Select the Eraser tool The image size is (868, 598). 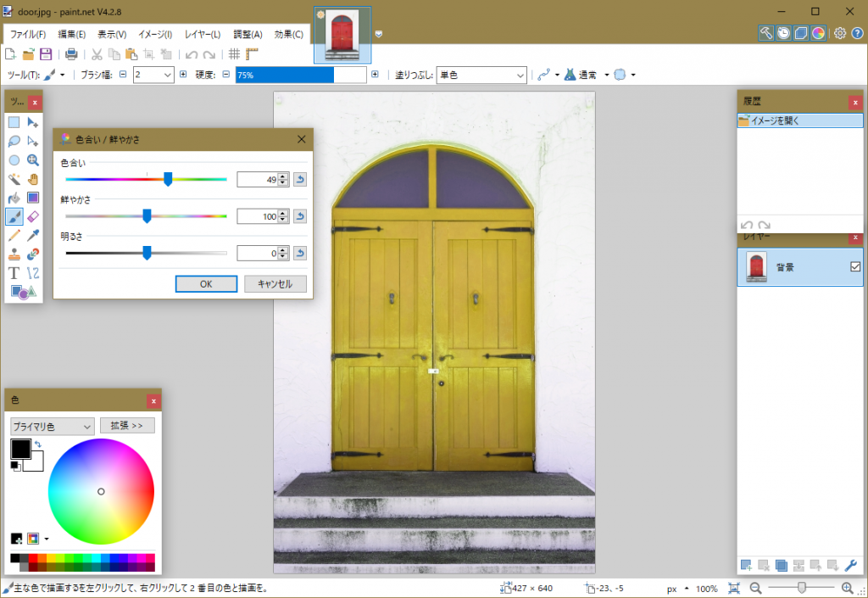33,216
